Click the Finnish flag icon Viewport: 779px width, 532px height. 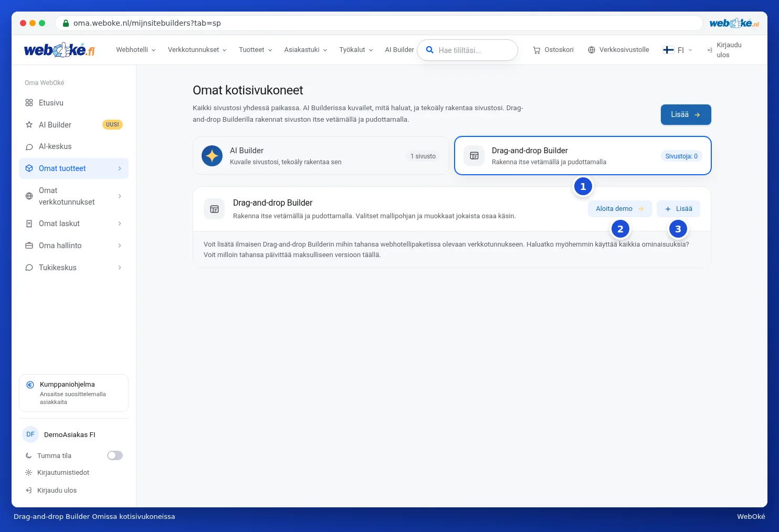click(668, 50)
